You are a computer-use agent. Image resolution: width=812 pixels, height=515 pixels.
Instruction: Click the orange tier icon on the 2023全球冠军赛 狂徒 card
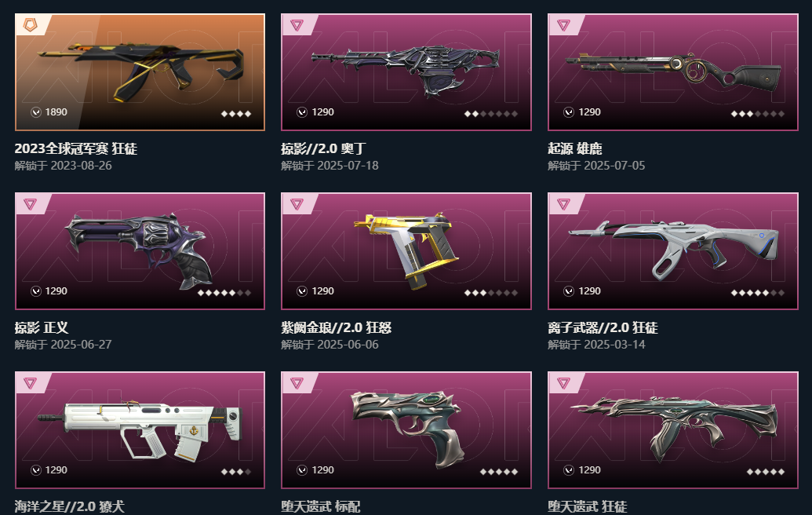pyautogui.click(x=30, y=24)
